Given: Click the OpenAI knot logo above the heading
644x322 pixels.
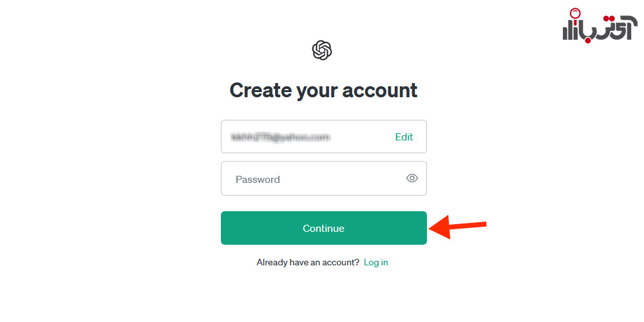Looking at the screenshot, I should (322, 50).
